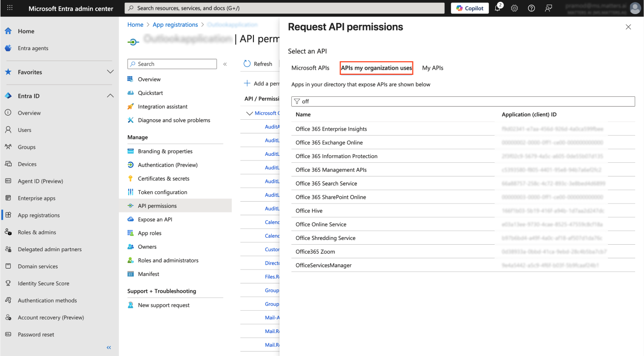This screenshot has height=356, width=644.
Task: Open the app launcher waffle icon
Action: point(10,8)
